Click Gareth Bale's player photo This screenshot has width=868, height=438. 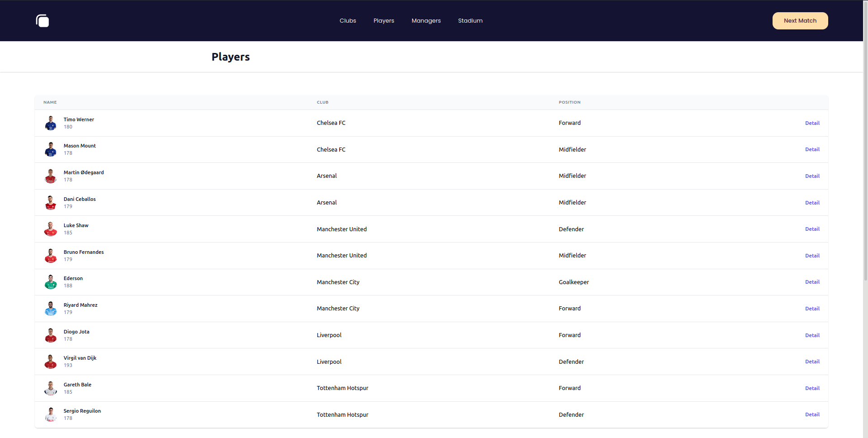tap(50, 388)
